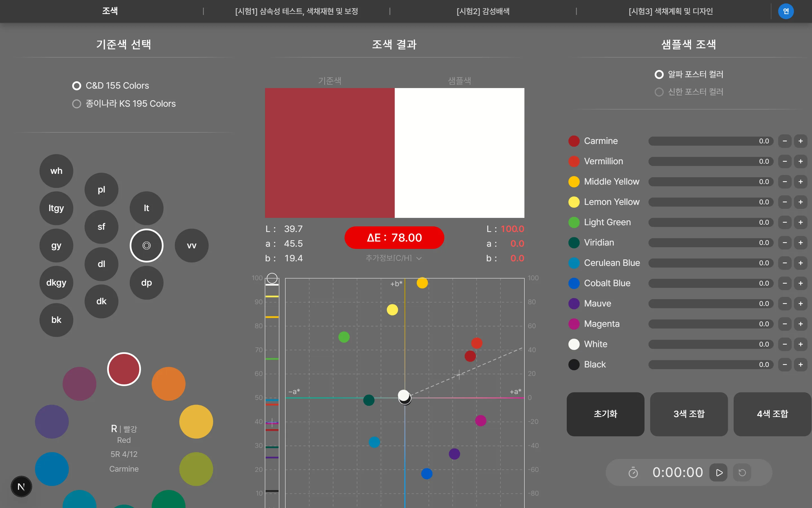The image size is (812, 508).
Task: Decrease Carmine amount with minus button
Action: click(x=785, y=141)
